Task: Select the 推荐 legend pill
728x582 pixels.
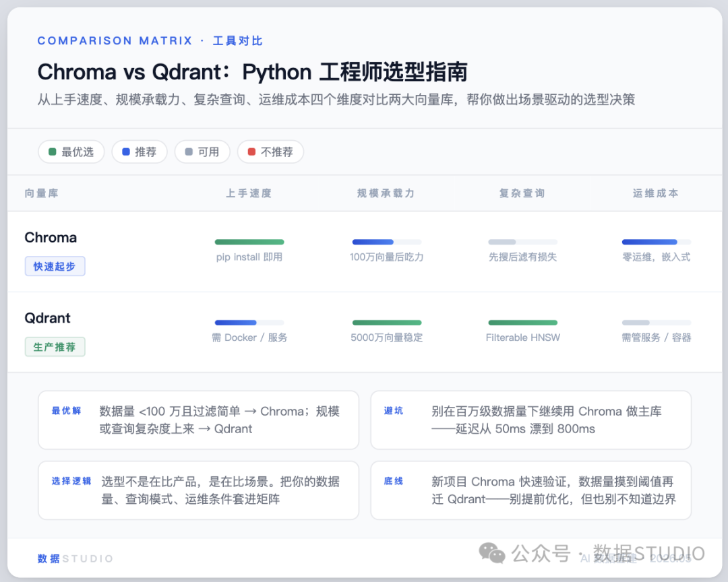Action: pos(140,152)
